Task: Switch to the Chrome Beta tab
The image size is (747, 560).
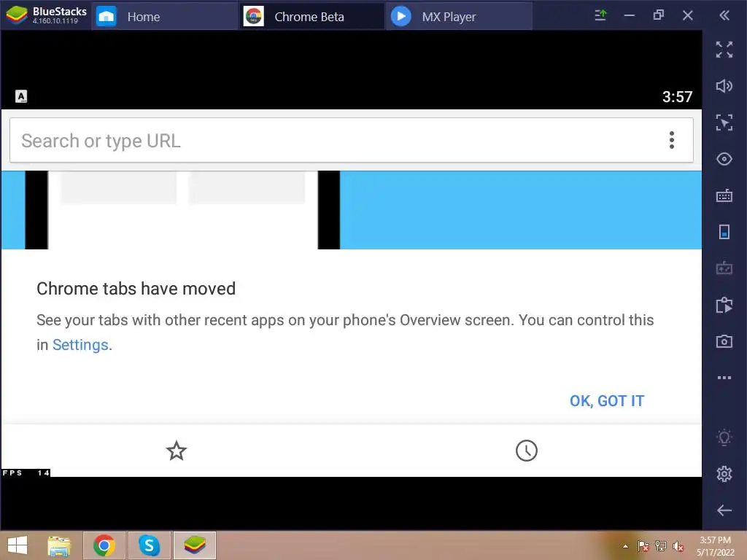Action: 311,17
